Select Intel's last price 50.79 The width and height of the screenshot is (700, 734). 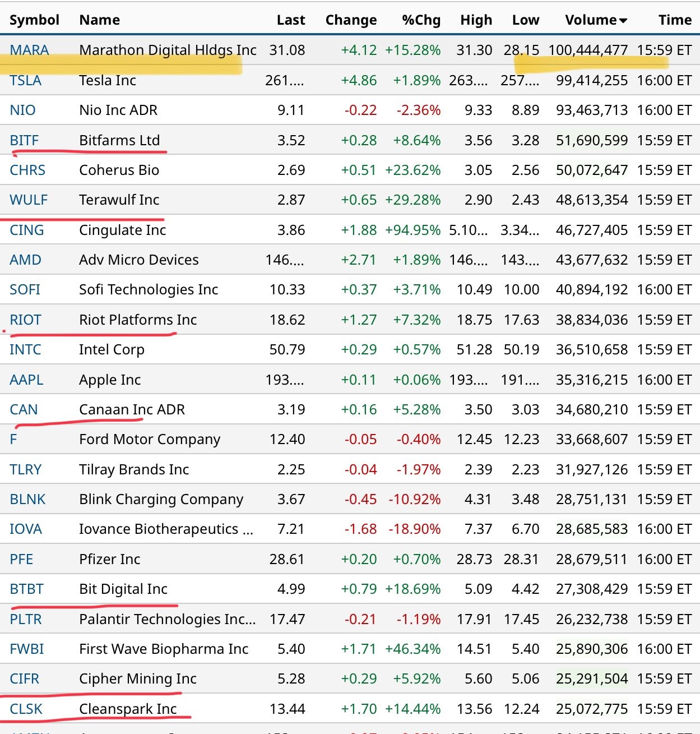coord(288,349)
